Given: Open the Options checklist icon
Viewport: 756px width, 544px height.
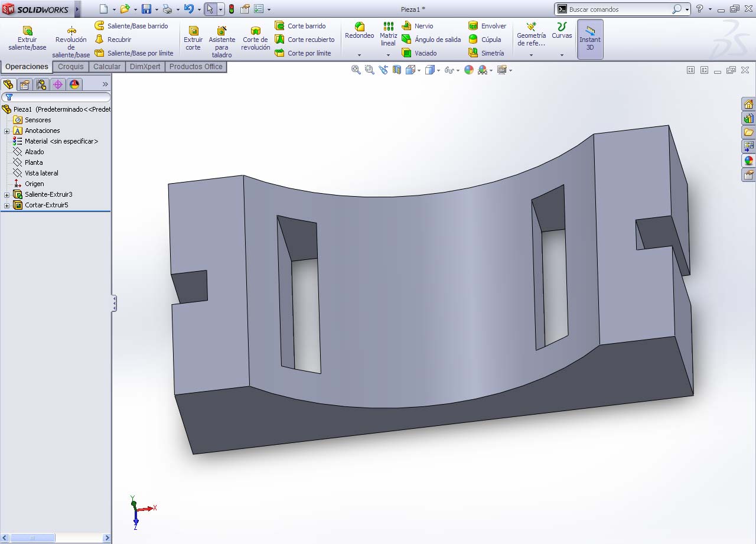Looking at the screenshot, I should [x=259, y=9].
